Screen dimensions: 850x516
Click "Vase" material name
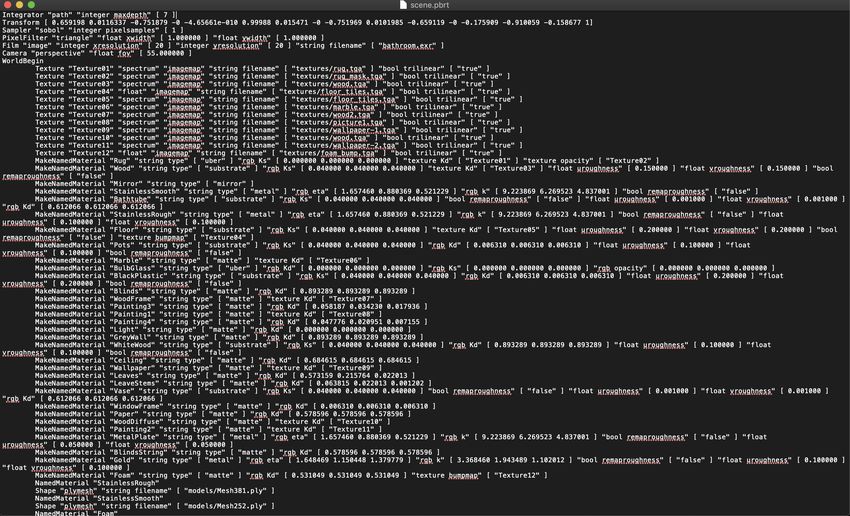click(x=122, y=390)
